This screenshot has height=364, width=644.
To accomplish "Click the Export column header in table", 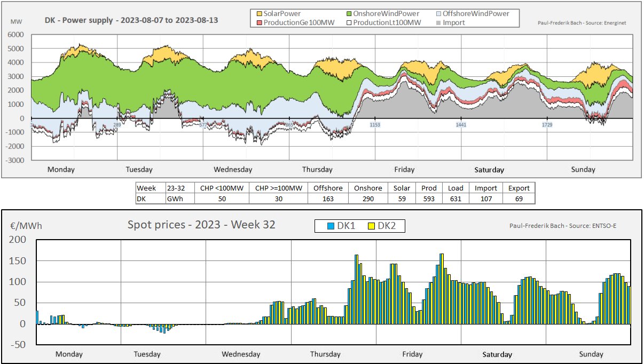I will coord(519,188).
